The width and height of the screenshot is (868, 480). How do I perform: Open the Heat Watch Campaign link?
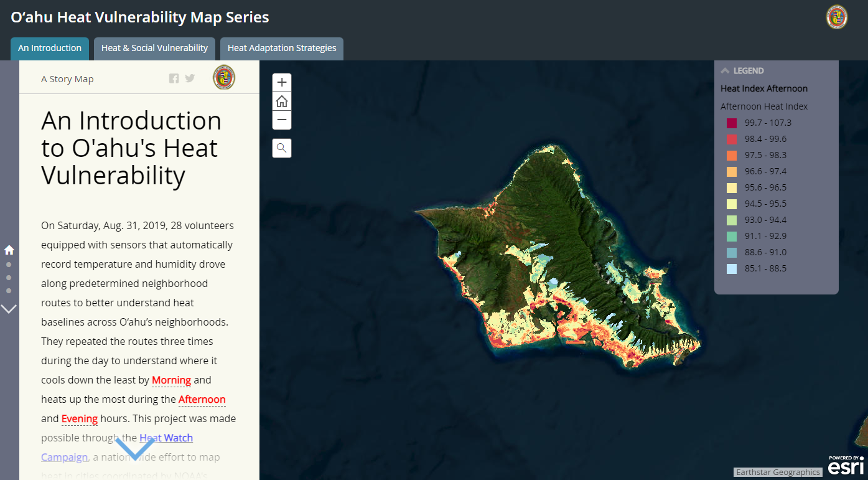tap(117, 448)
